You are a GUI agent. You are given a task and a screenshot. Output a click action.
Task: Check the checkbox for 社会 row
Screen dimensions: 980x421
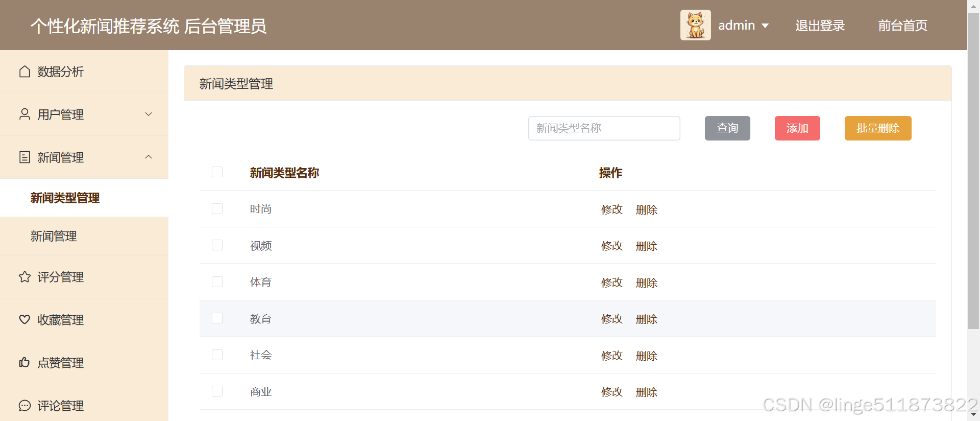tap(217, 355)
